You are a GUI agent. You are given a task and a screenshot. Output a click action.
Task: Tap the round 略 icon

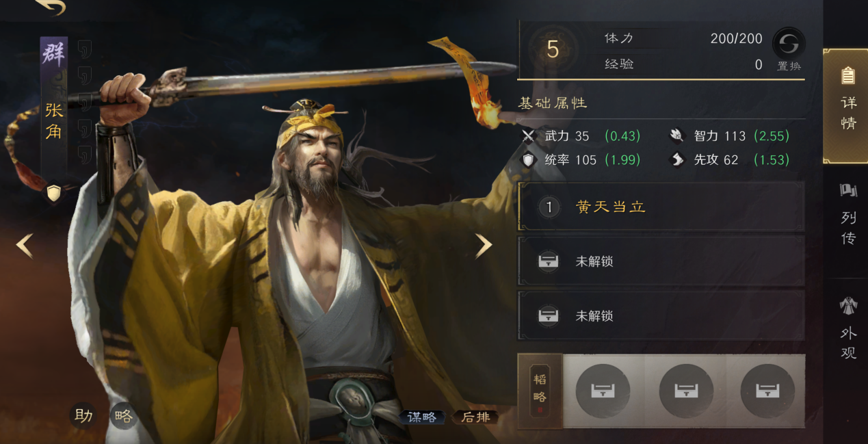coord(124,416)
